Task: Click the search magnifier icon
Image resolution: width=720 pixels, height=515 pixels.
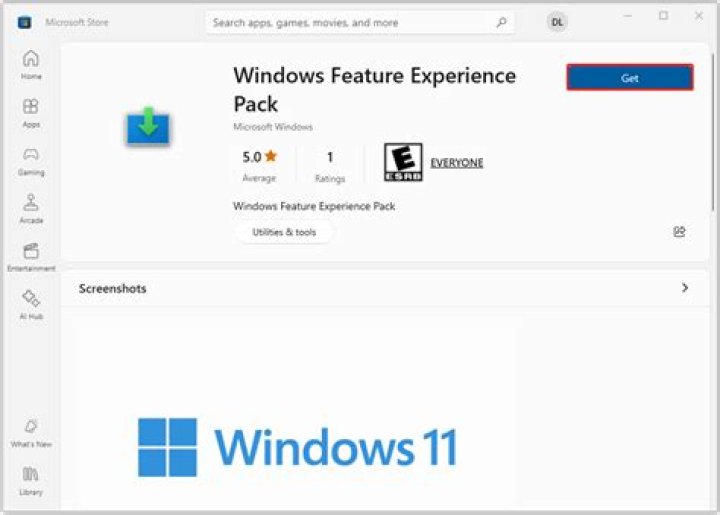Action: click(x=501, y=22)
